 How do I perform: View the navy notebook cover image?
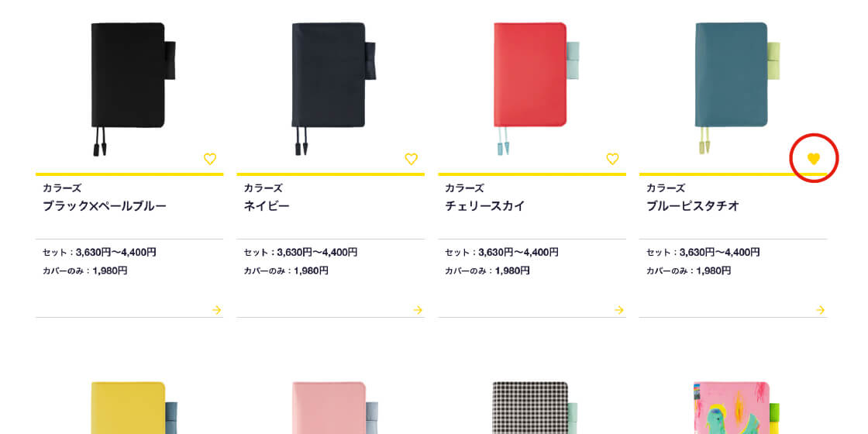coord(334,88)
